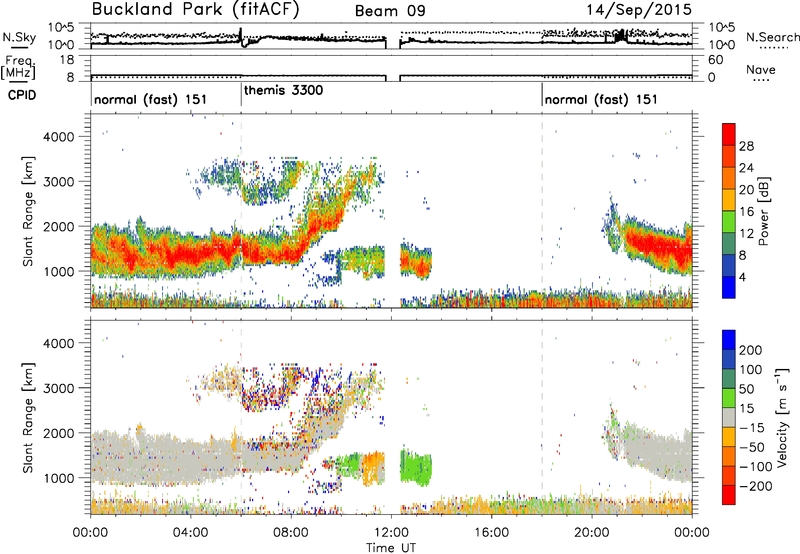Screen dimensions: 800x554
Task: Click the upper-left '10^5' noise axis label
Action: 61,27
